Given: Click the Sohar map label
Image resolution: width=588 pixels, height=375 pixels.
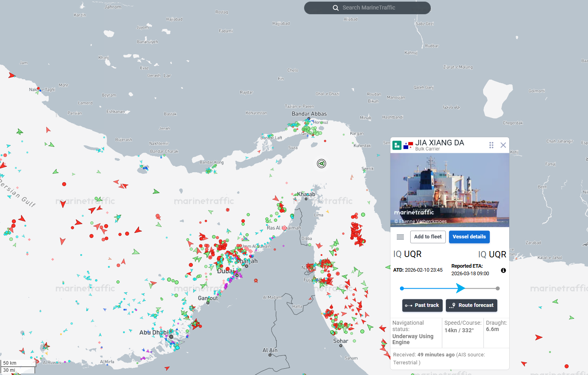Looking at the screenshot, I should 341,341.
